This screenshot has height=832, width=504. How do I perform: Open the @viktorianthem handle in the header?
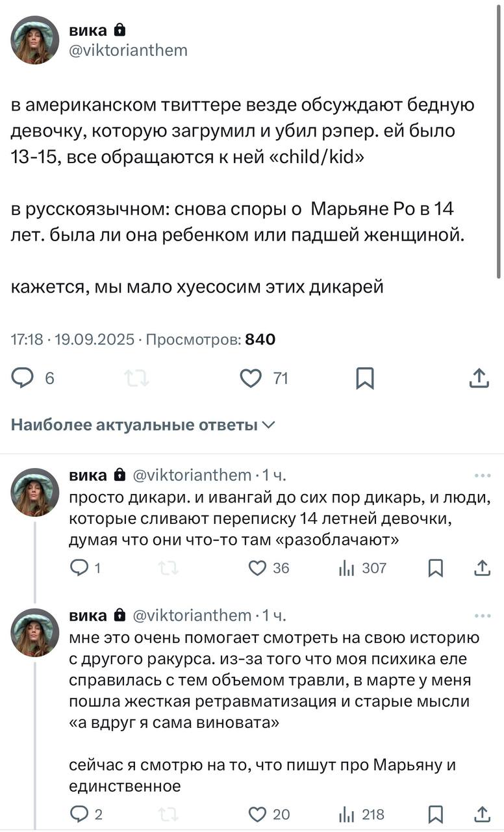128,50
